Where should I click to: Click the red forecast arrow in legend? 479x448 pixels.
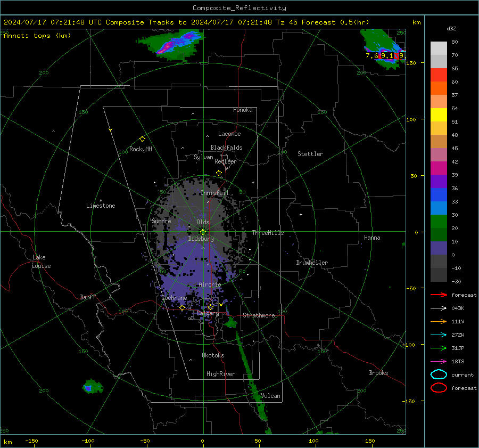(439, 295)
